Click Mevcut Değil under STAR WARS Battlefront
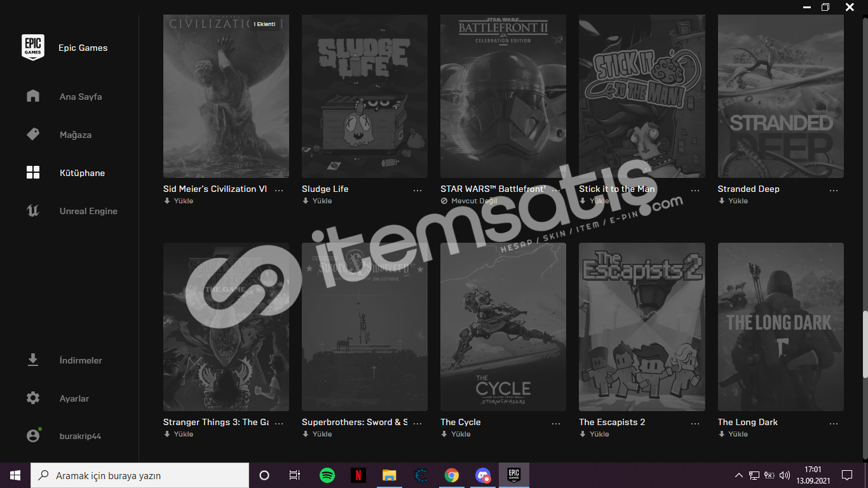This screenshot has height=488, width=868. coord(469,201)
